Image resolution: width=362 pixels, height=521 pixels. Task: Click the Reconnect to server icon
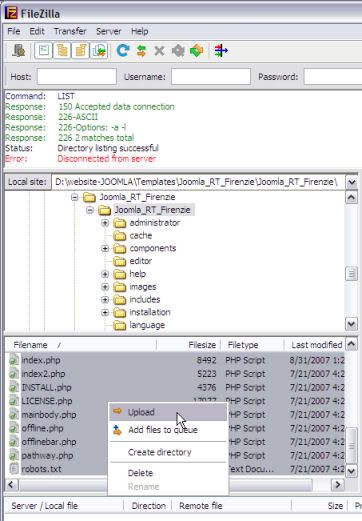(x=197, y=51)
